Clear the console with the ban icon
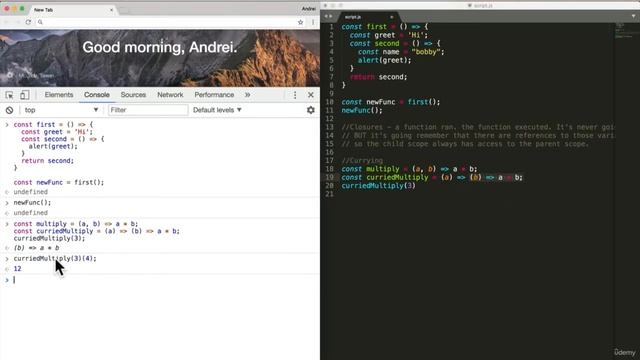This screenshot has width=640, height=360. 9,110
